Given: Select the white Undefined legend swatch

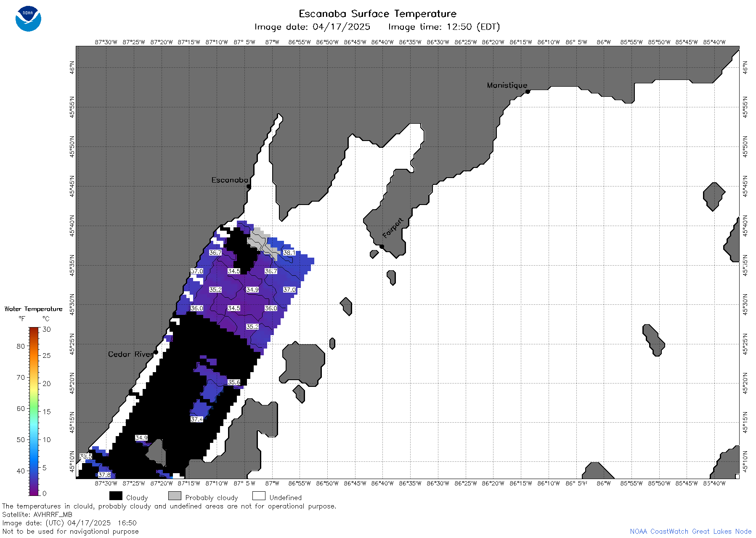Looking at the screenshot, I should pos(259,496).
